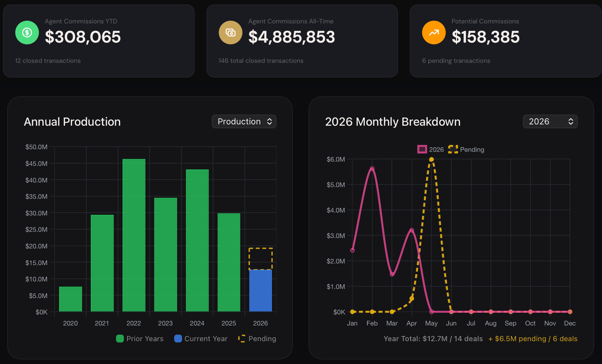Click the '2026 Monthly Breakdown' heading
Image resolution: width=602 pixels, height=364 pixels.
pos(393,122)
